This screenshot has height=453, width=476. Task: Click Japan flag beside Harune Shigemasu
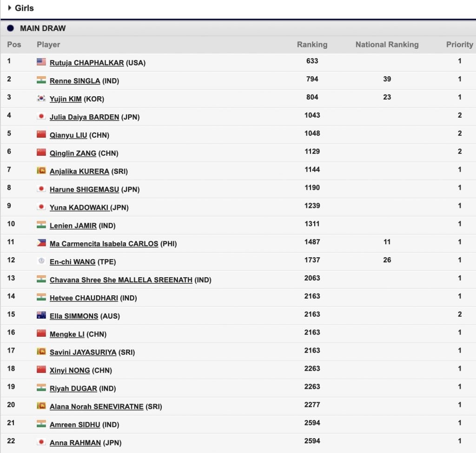(41, 188)
